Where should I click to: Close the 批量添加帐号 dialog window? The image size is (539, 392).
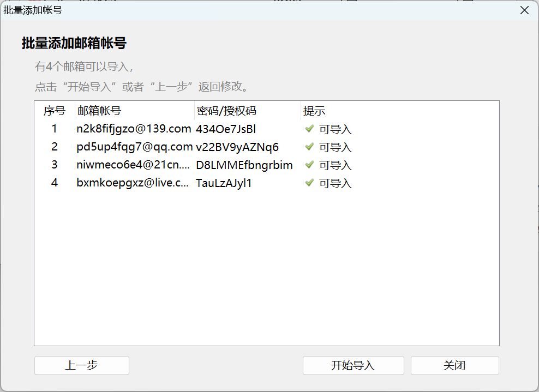tap(525, 10)
